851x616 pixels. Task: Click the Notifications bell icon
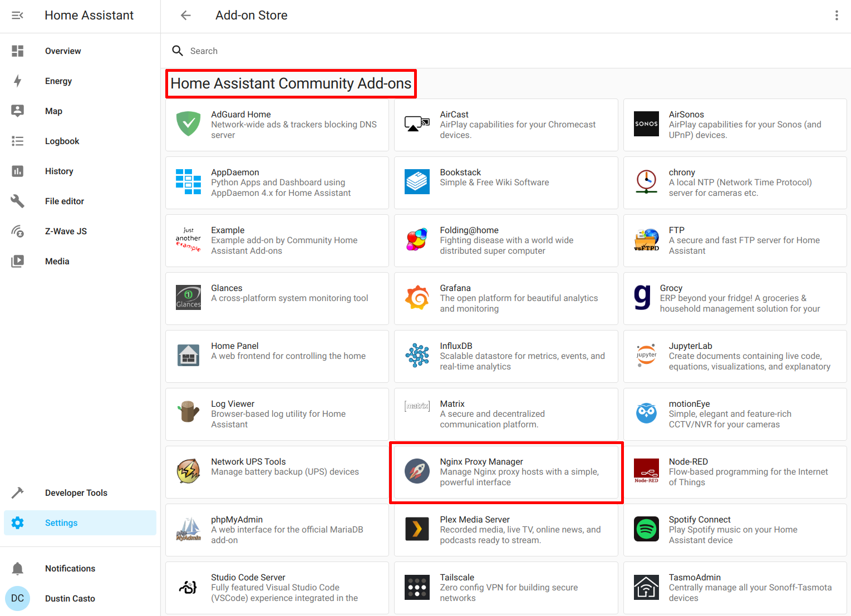18,569
